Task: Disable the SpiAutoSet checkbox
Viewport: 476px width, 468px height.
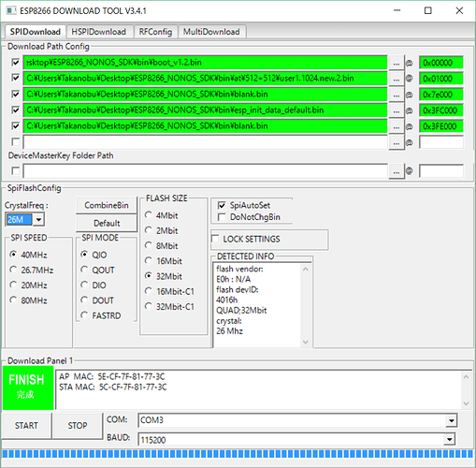Action: [222, 205]
